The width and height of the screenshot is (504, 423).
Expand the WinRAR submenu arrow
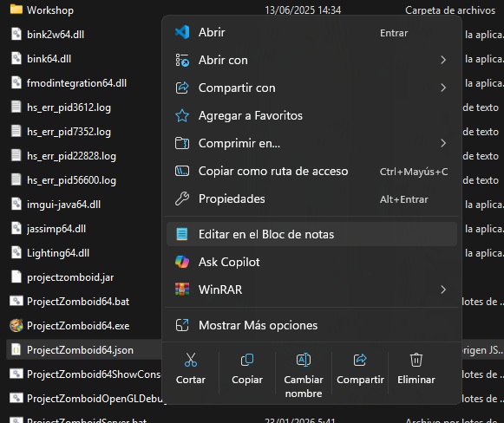(x=443, y=290)
